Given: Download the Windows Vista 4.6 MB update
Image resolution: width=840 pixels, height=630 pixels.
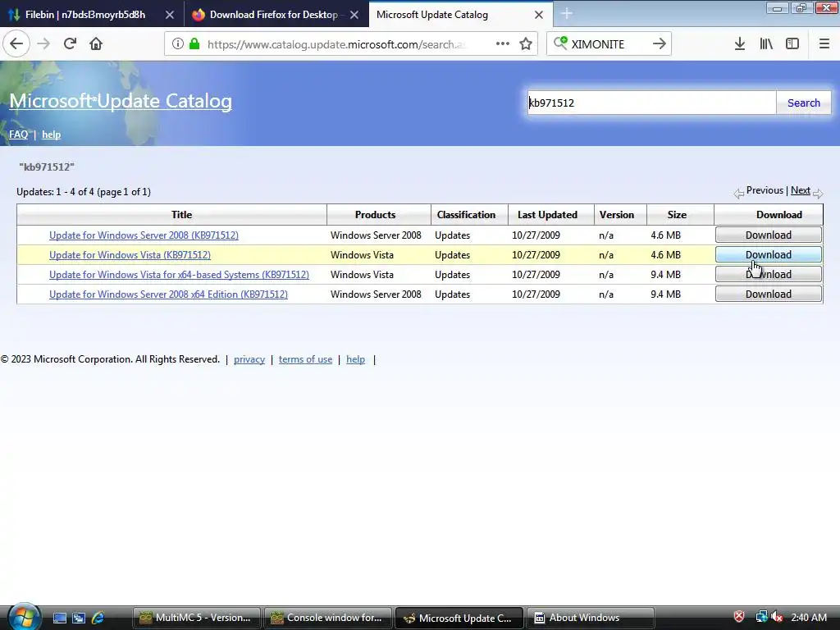Looking at the screenshot, I should pos(768,254).
